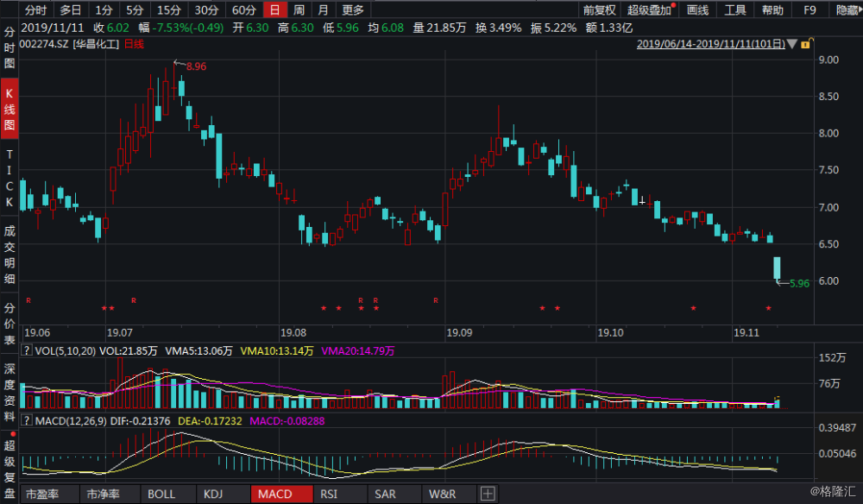
Task: Click the stock code 002274.SZ
Action: (x=44, y=44)
